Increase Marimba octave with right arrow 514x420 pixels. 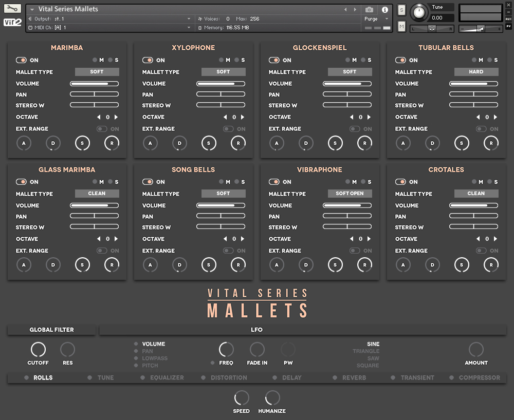tap(116, 117)
